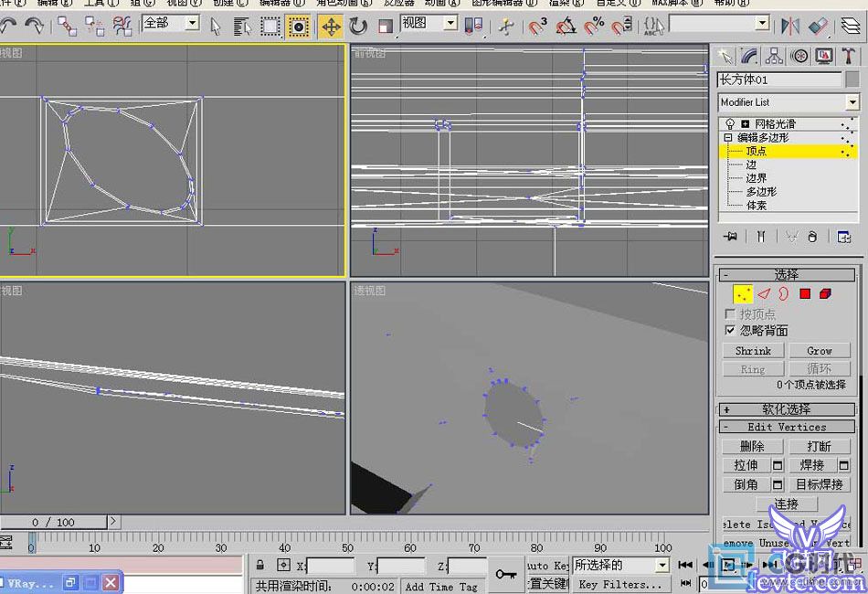The width and height of the screenshot is (868, 594).
Task: Collapse the 选择 rollout
Action: point(787,274)
